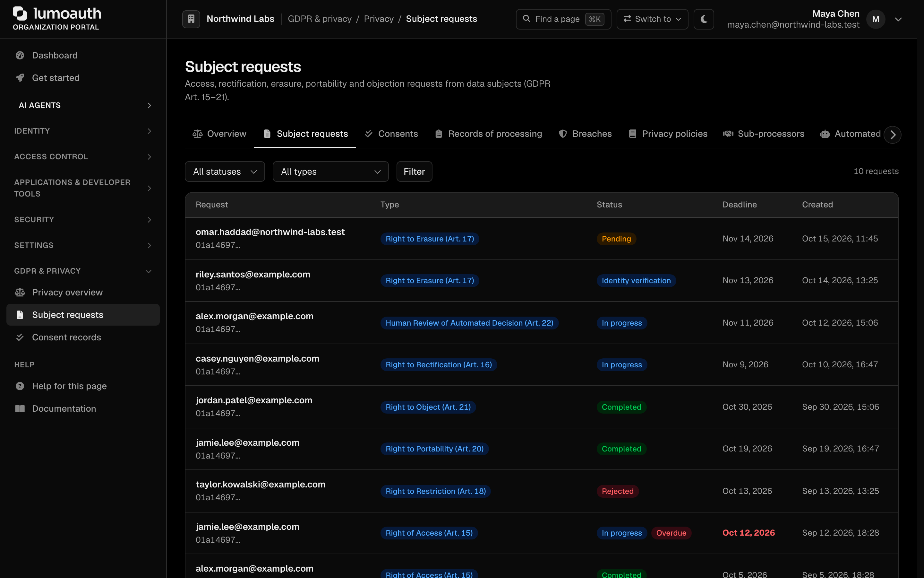Toggle dark mode moon button
Screen dimensions: 924x578
click(704, 19)
